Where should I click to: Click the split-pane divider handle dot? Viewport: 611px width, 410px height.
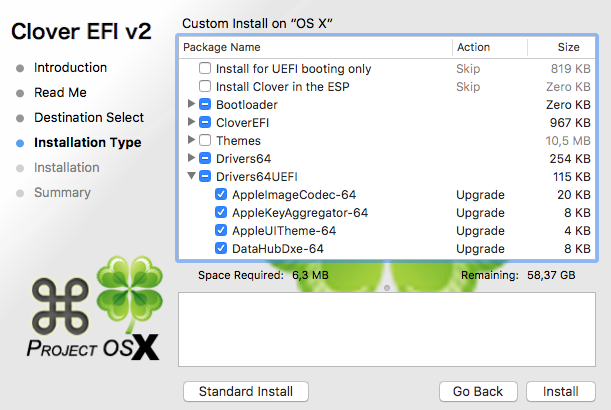click(x=387, y=288)
